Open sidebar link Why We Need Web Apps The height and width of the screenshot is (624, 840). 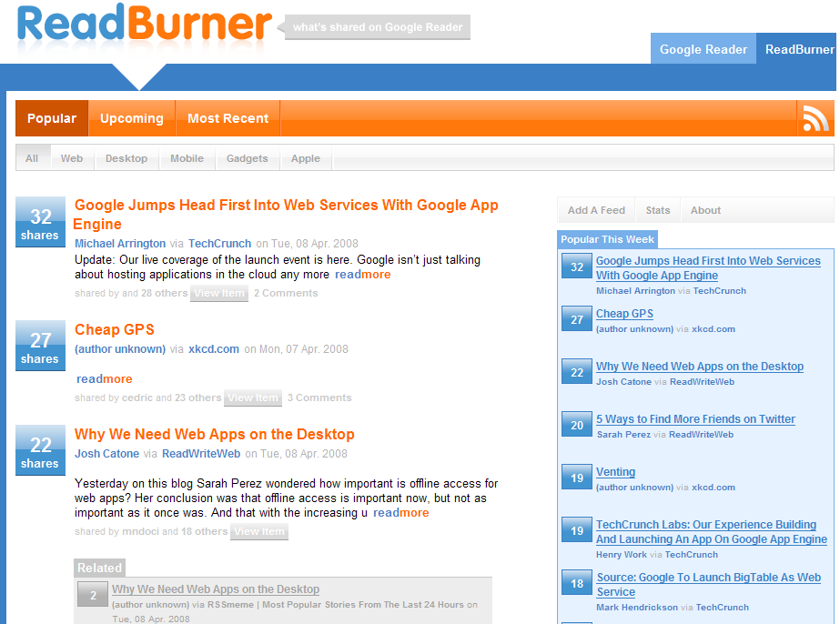pyautogui.click(x=700, y=367)
